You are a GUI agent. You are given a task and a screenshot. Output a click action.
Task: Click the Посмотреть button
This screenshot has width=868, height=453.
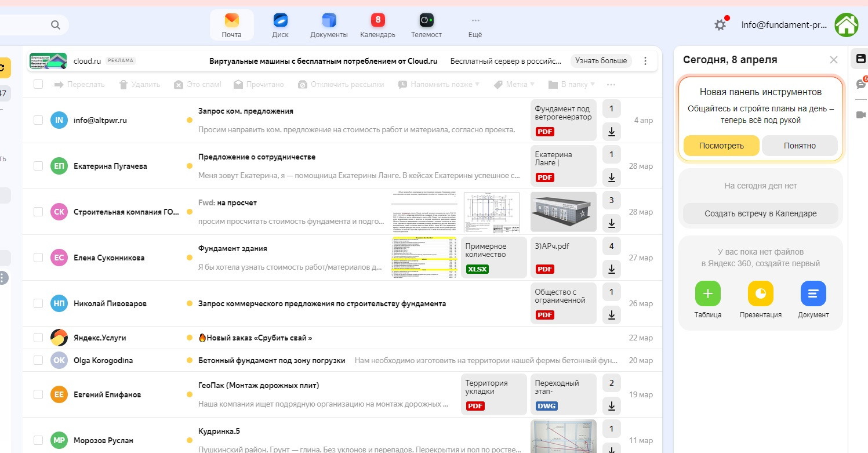[721, 146]
